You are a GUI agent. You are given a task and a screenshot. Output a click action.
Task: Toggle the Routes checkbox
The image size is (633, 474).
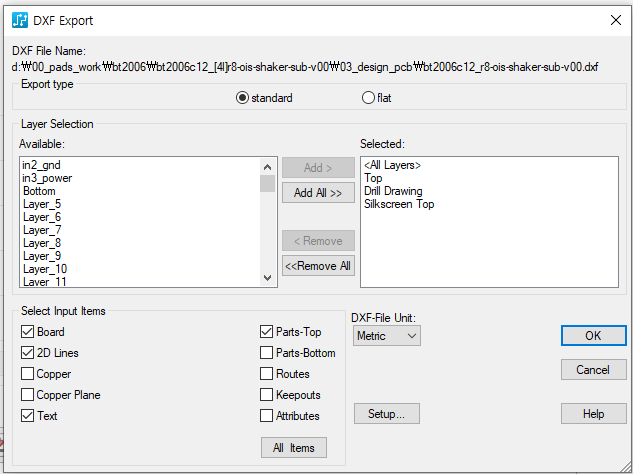pos(267,374)
